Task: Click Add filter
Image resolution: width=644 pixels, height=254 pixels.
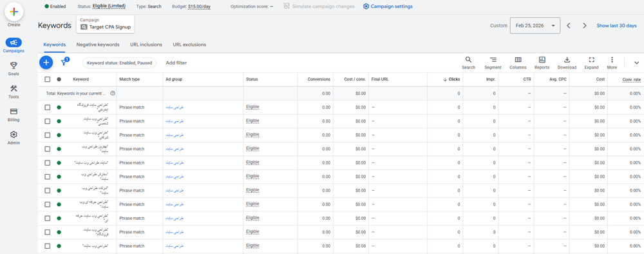Action: pos(176,63)
